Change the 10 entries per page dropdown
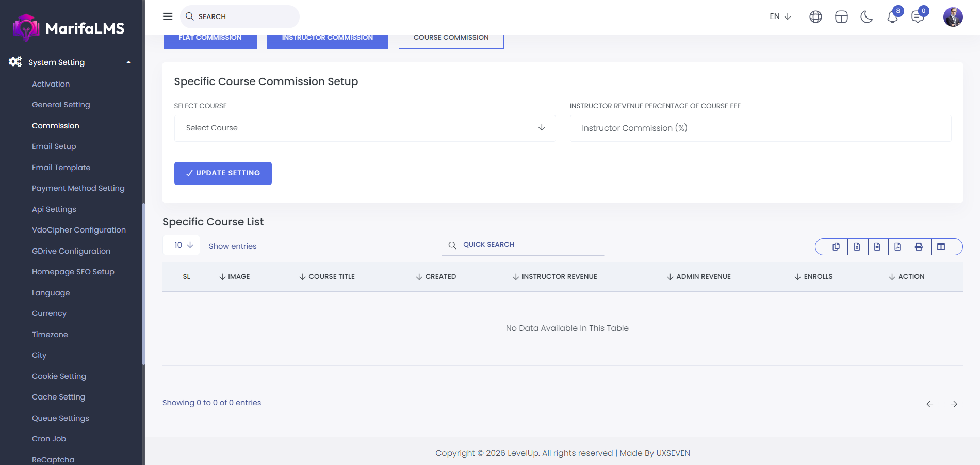 (183, 245)
